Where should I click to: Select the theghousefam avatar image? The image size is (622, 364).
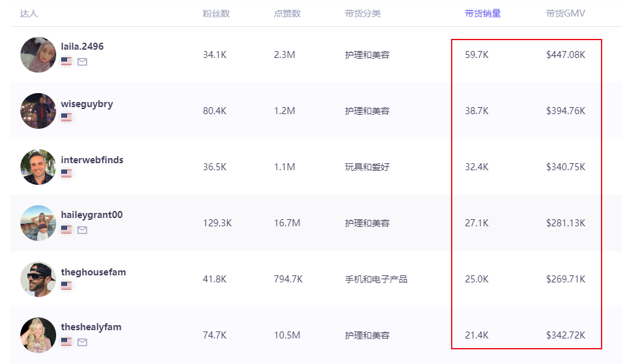(38, 279)
